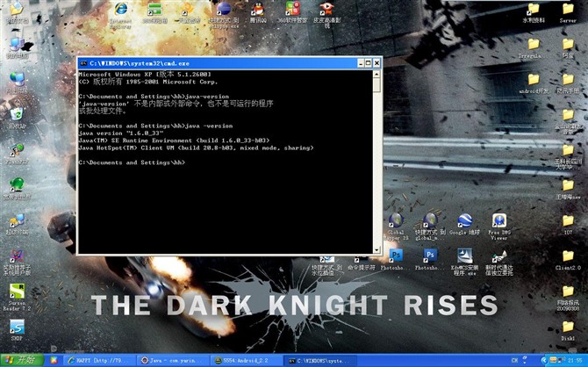Switch to HAPPY Internet Explorer taskbar button
Viewport: 588px width, 367px height.
[x=99, y=360]
